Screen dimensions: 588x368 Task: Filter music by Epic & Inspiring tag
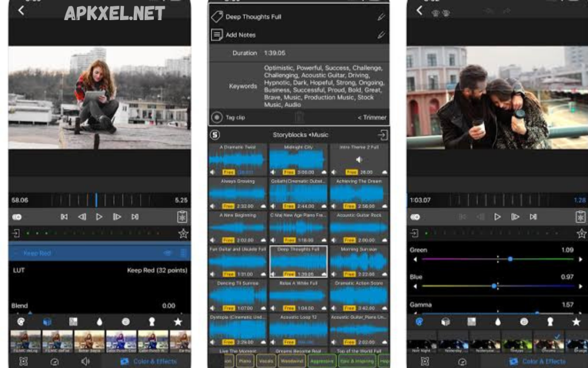[x=357, y=361]
